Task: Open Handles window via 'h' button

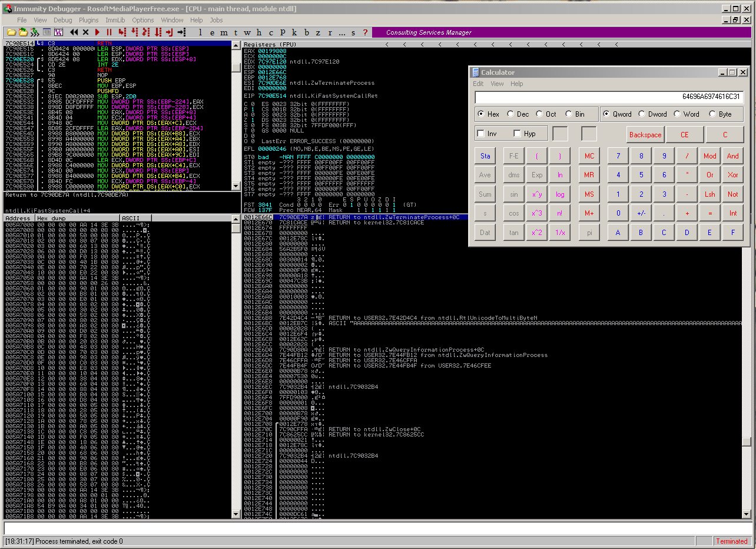Action: (260, 32)
